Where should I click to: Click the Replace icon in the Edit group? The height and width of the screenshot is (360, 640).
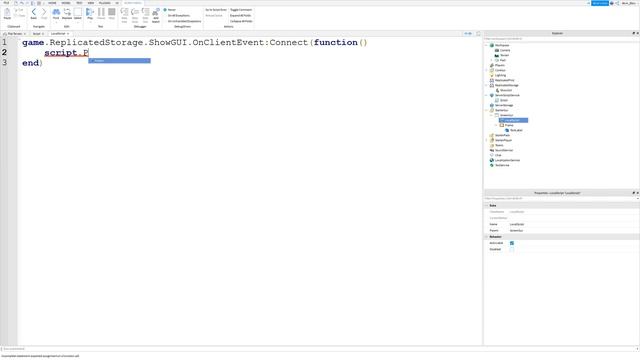click(67, 13)
